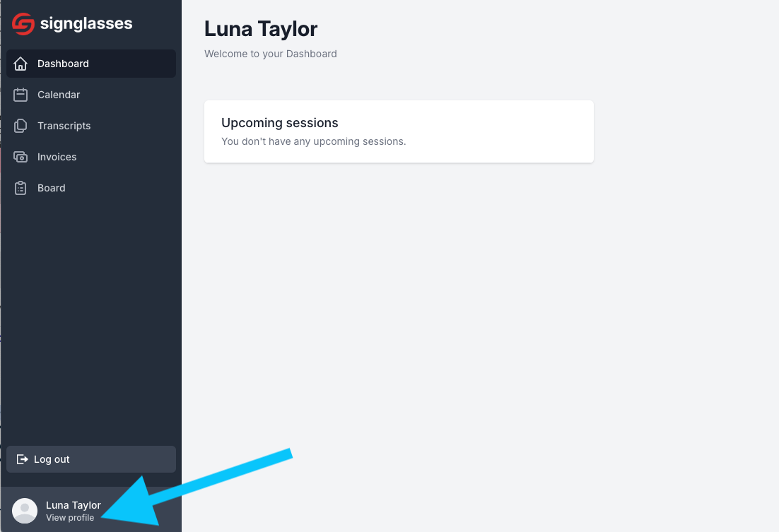Screen dimensions: 779x532
Task: Open the Dashboard menu item
Action: click(91, 64)
